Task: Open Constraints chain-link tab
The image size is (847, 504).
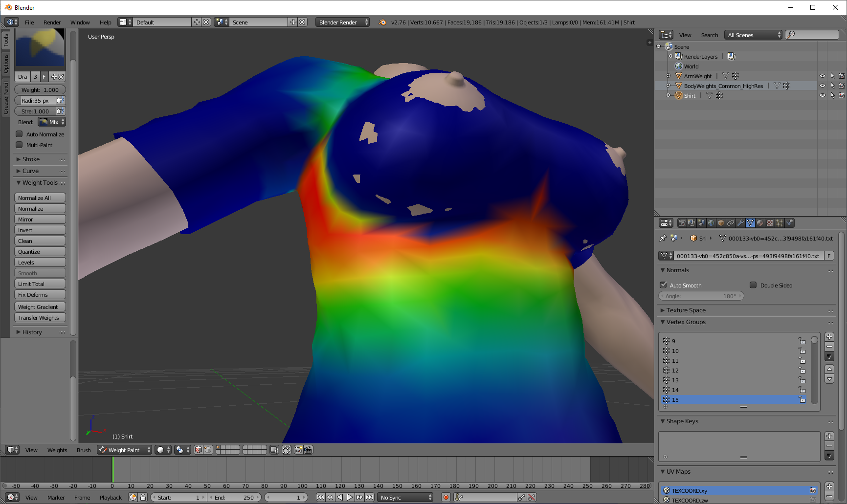Action: (x=731, y=223)
